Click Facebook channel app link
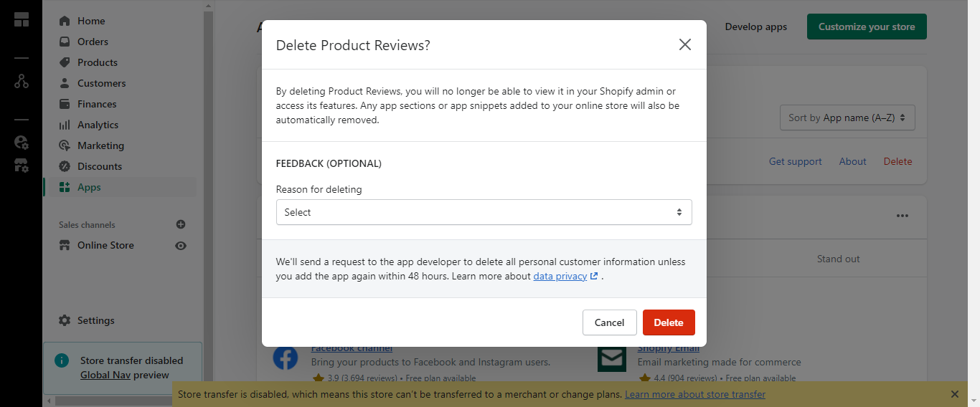The height and width of the screenshot is (407, 980). [x=352, y=348]
